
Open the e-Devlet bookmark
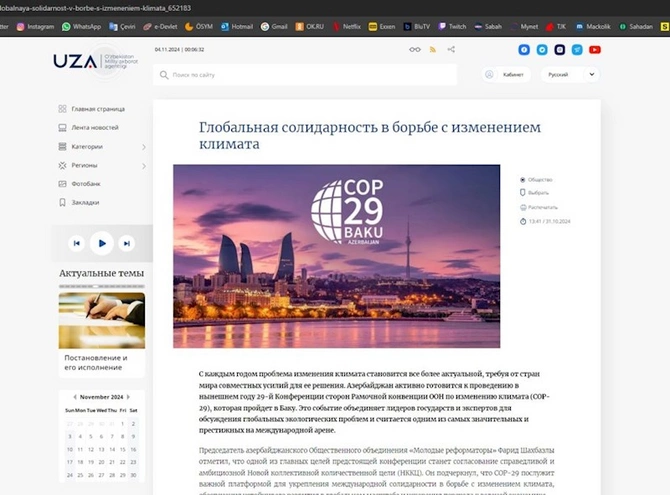click(160, 27)
